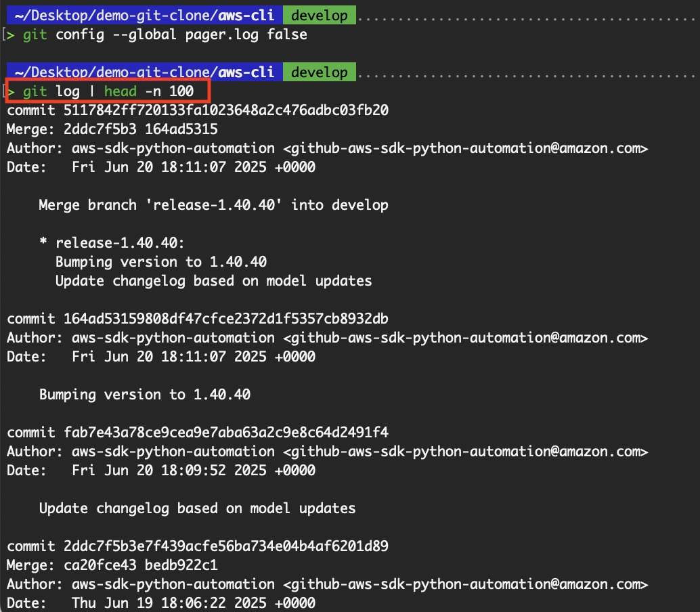Click the line 'Merge: 2ddc7f5b3 164ad5315'
This screenshot has height=612, width=700.
click(x=112, y=129)
